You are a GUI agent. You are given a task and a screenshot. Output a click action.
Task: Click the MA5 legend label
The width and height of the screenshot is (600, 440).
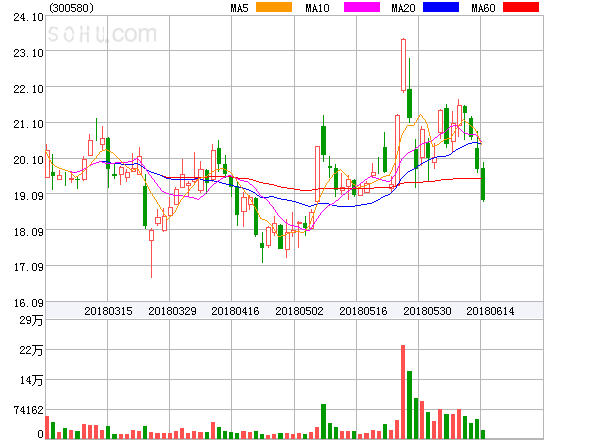tap(239, 8)
